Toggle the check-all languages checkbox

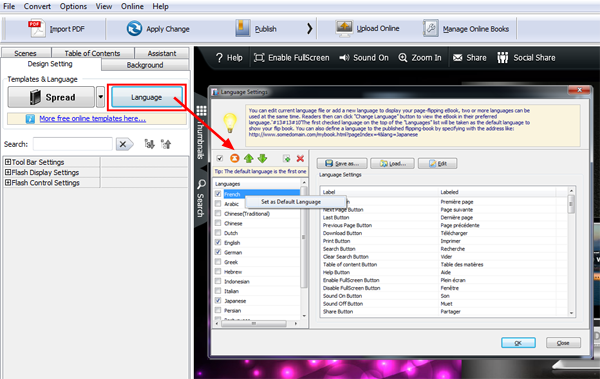pyautogui.click(x=220, y=158)
